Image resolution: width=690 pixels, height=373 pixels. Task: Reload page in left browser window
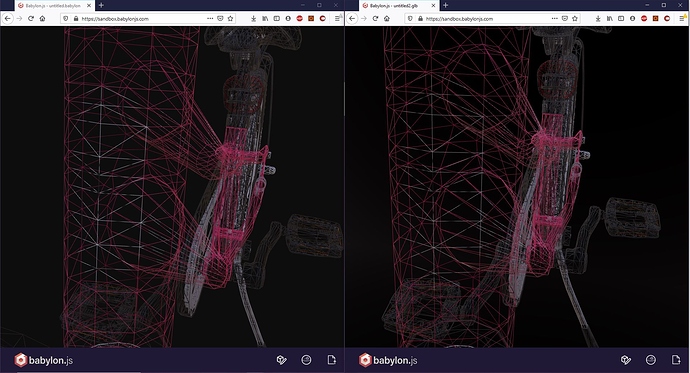(x=31, y=18)
